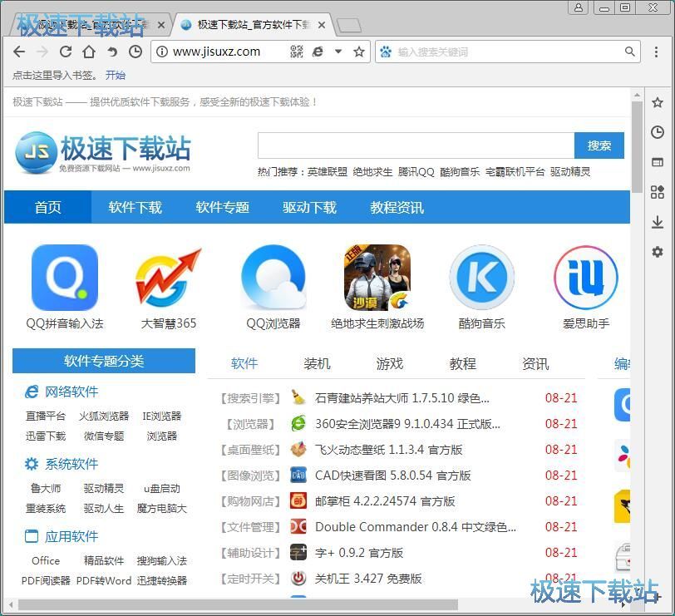Switch browser engine using IE mode icon
Screen dimensions: 675x616
click(318, 52)
